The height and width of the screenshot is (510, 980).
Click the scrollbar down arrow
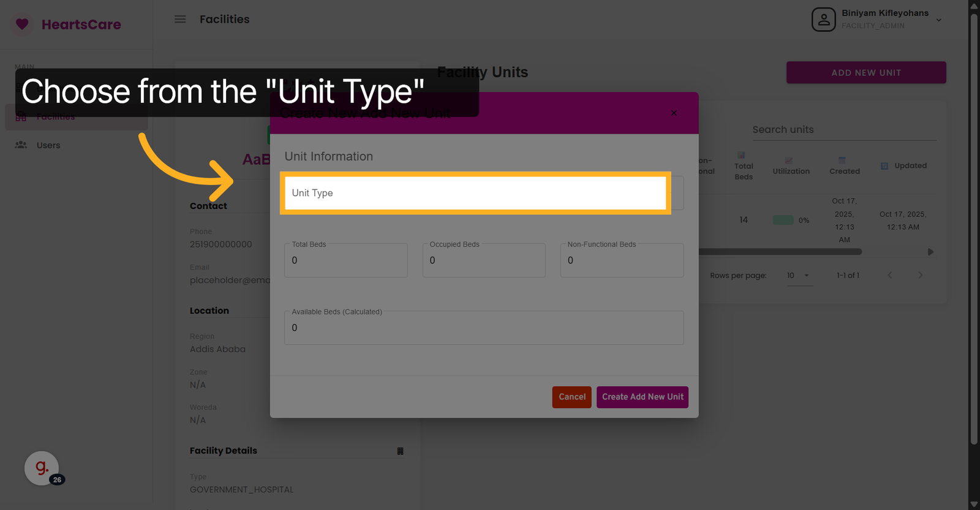coord(974,504)
